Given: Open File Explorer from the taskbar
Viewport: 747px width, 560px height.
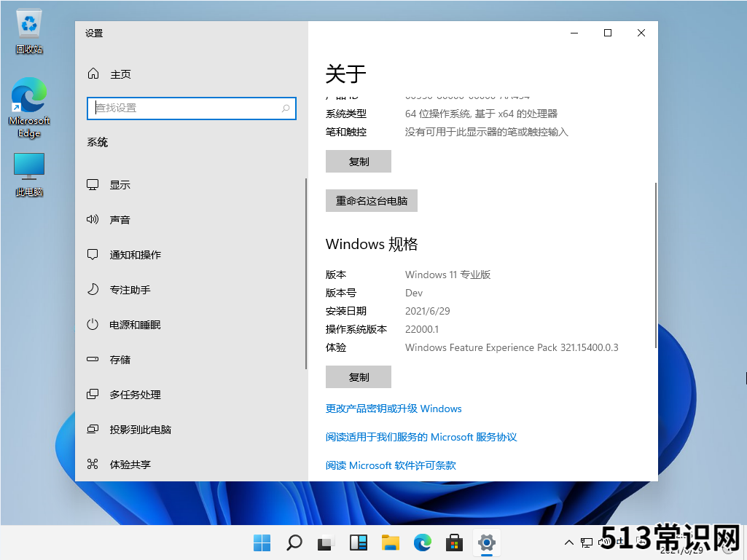Looking at the screenshot, I should point(391,543).
